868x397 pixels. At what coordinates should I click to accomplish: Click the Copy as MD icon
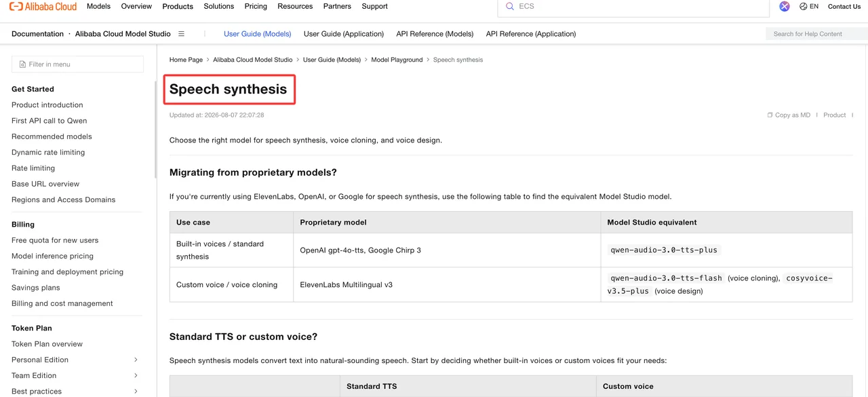tap(770, 115)
